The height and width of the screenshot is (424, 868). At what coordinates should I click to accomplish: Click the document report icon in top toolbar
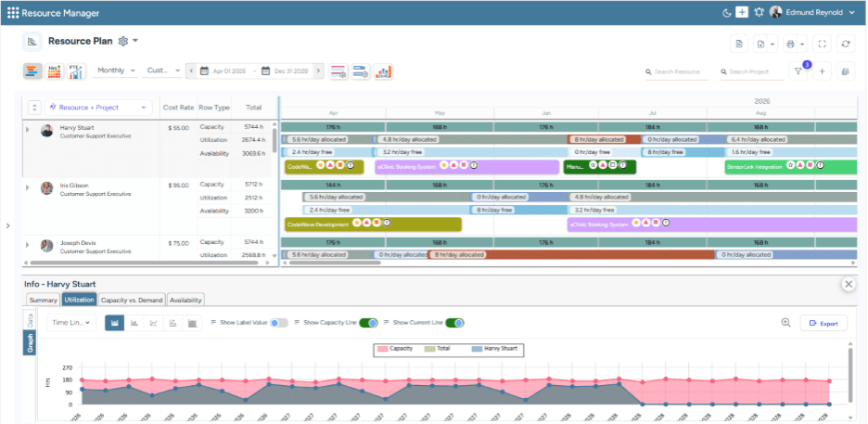point(739,44)
